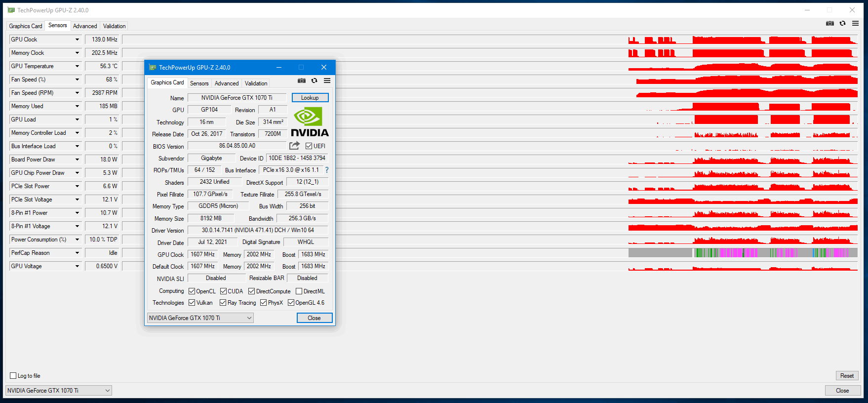The height and width of the screenshot is (403, 868).
Task: Switch to the Sensors tab in the front window
Action: click(x=199, y=83)
